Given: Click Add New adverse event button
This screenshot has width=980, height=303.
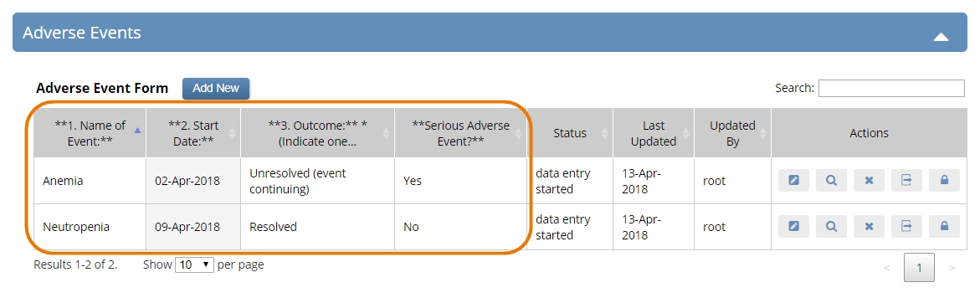Looking at the screenshot, I should 216,88.
